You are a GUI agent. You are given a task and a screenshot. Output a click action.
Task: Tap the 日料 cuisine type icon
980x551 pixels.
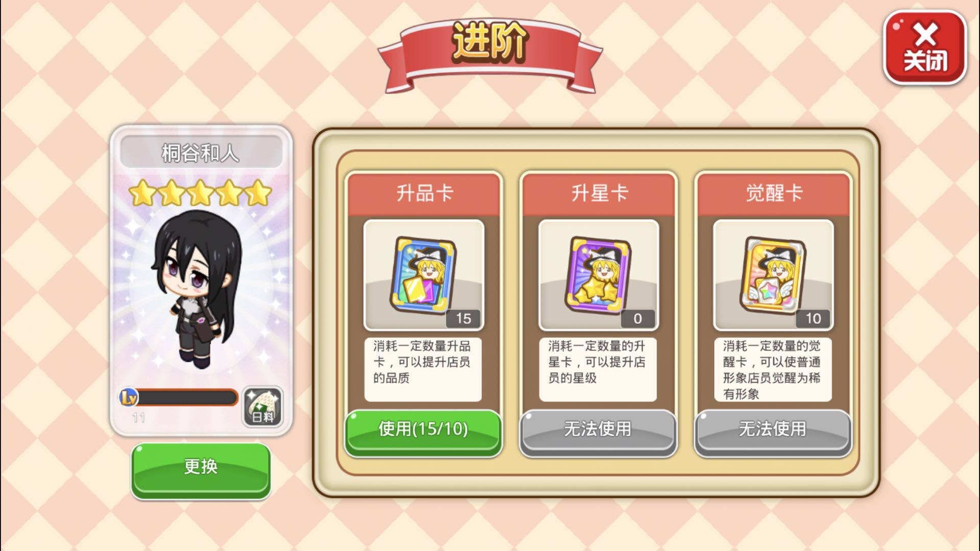tap(262, 407)
